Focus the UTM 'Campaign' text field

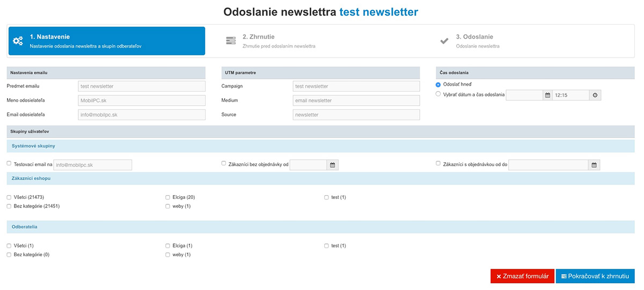click(x=356, y=86)
